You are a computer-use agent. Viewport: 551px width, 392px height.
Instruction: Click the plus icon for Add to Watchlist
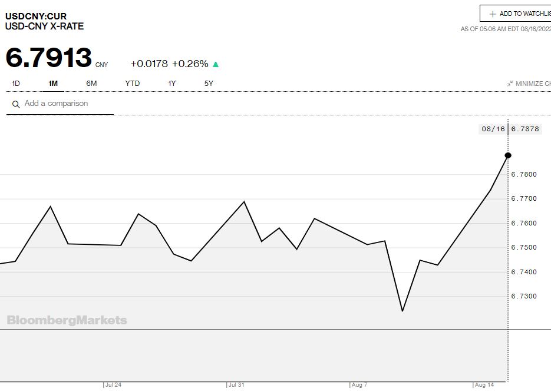click(x=493, y=14)
